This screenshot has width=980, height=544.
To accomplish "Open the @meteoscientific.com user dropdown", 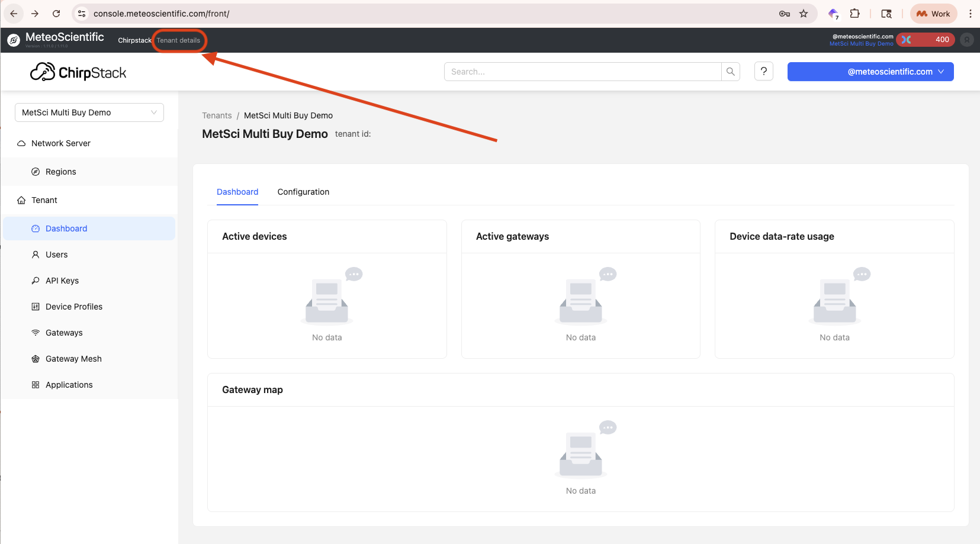I will pos(870,72).
